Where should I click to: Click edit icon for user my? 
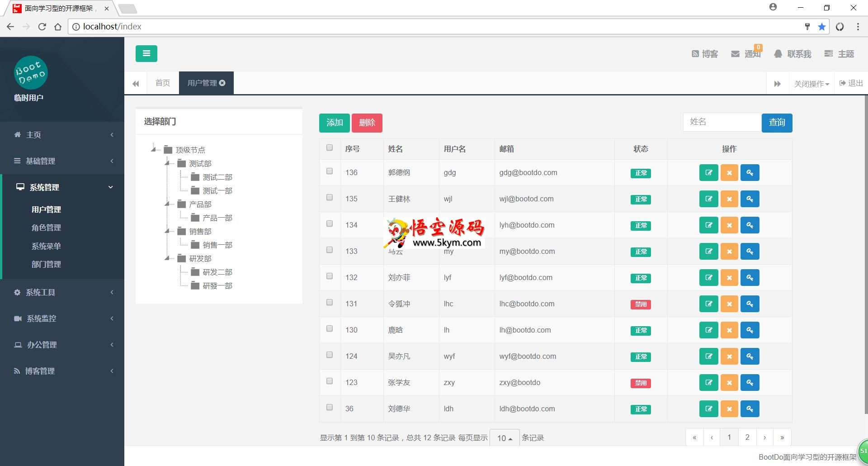point(708,251)
